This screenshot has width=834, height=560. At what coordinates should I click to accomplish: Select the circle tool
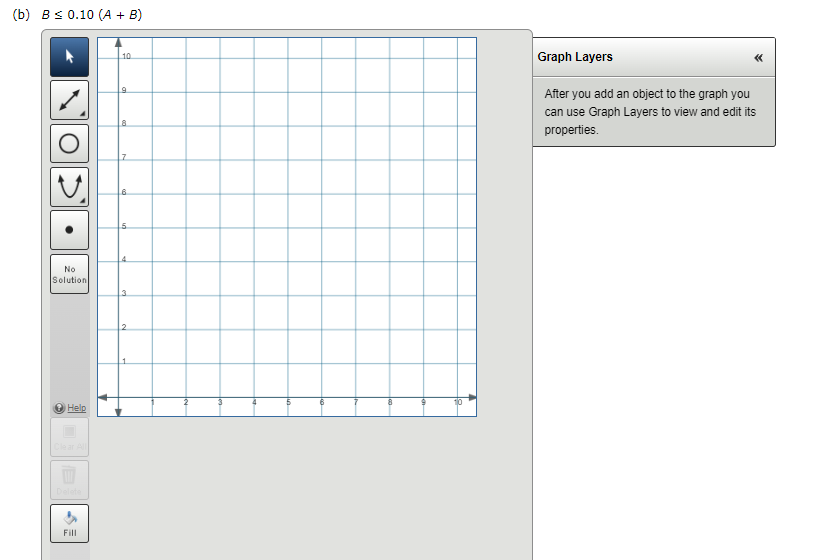click(69, 144)
